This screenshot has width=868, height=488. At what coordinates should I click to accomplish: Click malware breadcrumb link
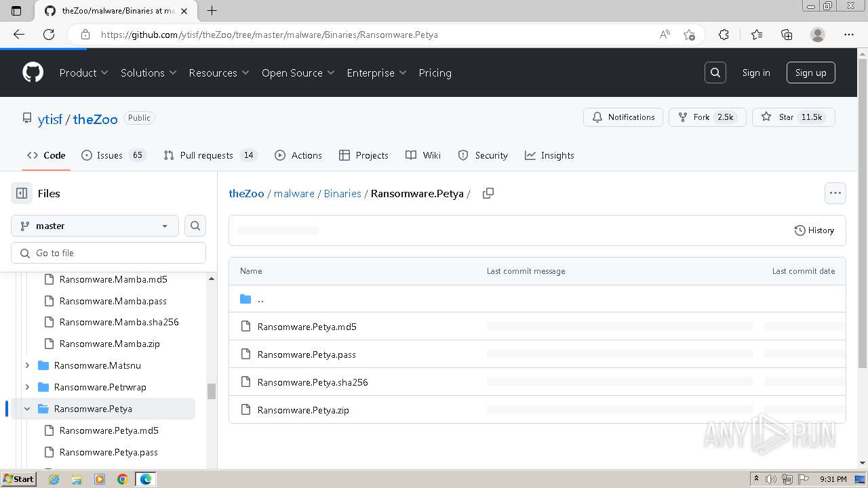click(x=294, y=193)
